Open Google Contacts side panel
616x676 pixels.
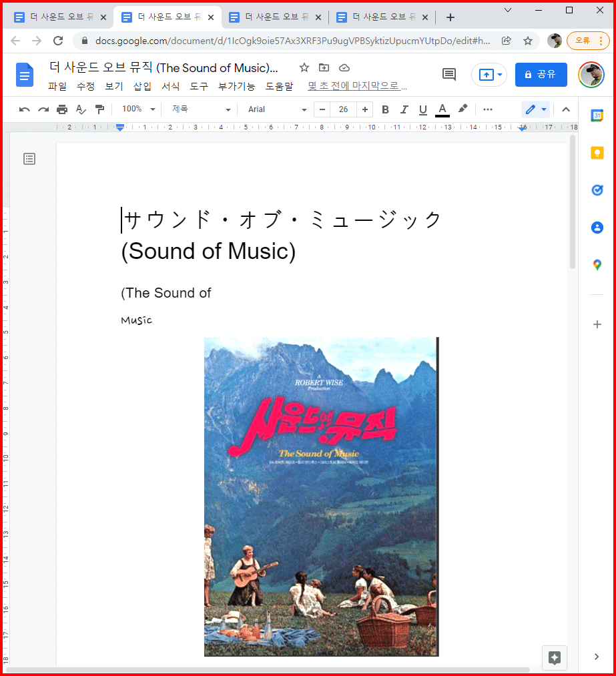click(597, 228)
